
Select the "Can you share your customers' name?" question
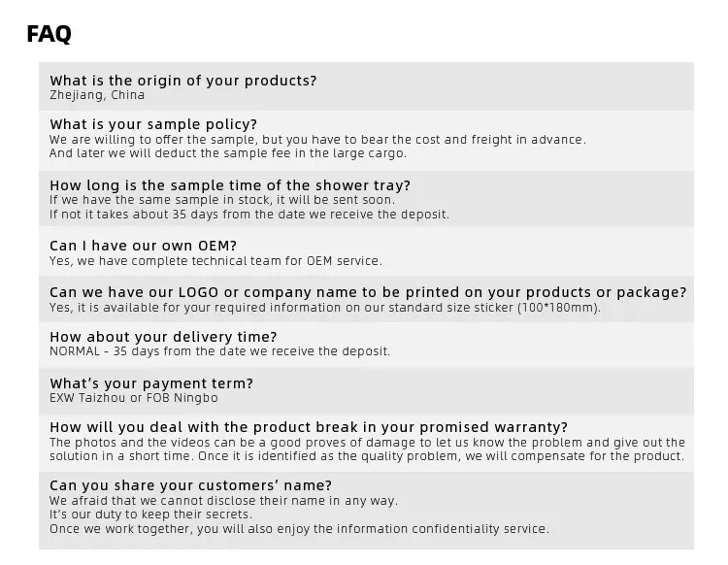pos(190,485)
